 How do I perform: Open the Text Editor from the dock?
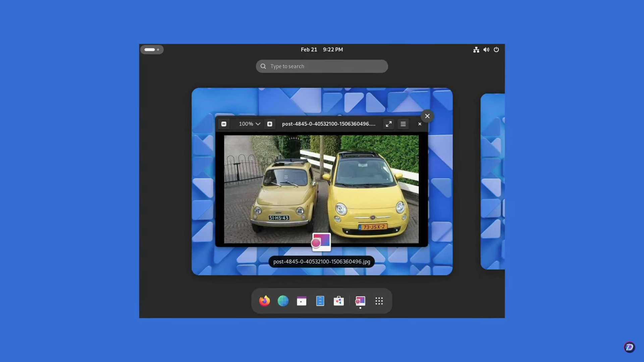coord(320,301)
